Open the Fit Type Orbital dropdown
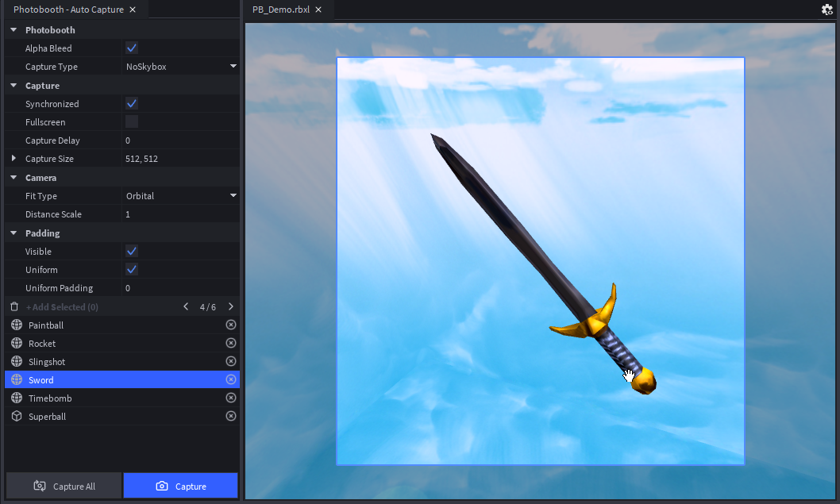Screen dimensions: 840x504 tap(180, 196)
